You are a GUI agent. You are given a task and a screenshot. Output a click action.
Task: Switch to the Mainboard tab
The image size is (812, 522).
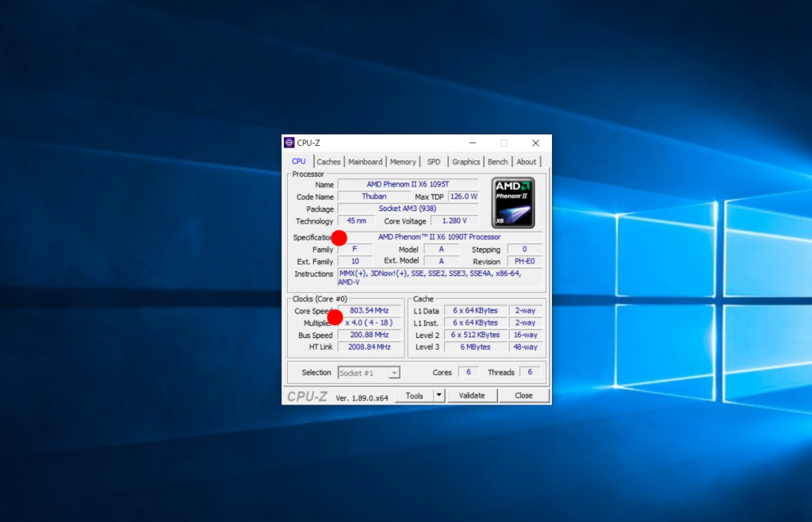[365, 162]
